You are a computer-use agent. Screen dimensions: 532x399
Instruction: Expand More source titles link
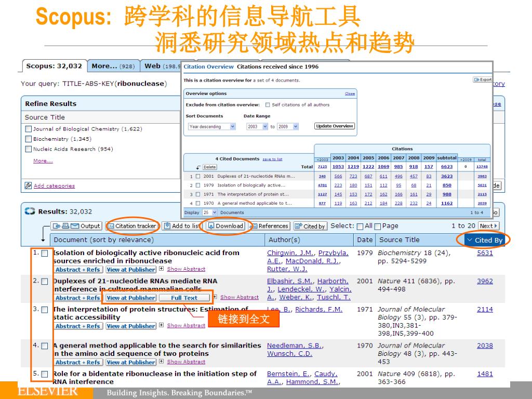pyautogui.click(x=43, y=161)
